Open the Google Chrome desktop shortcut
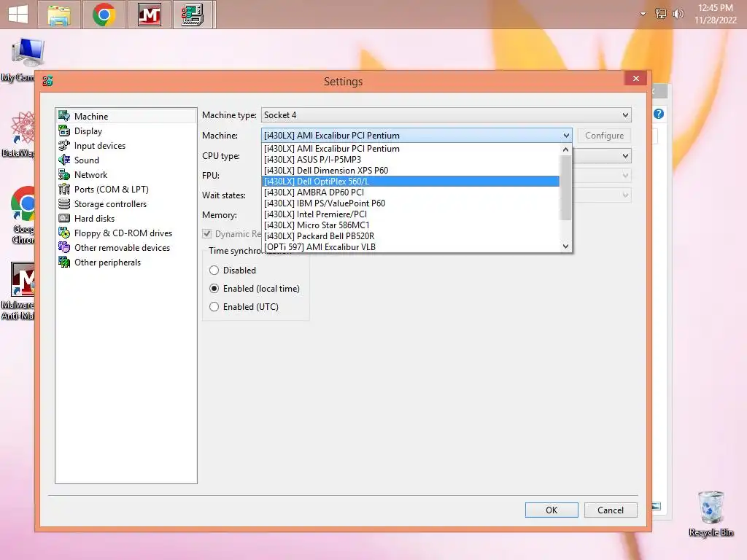Viewport: 747px width, 560px height. 22,215
